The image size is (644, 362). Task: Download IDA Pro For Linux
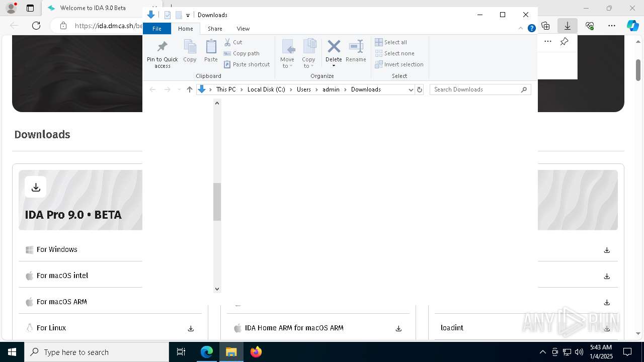coord(191,328)
